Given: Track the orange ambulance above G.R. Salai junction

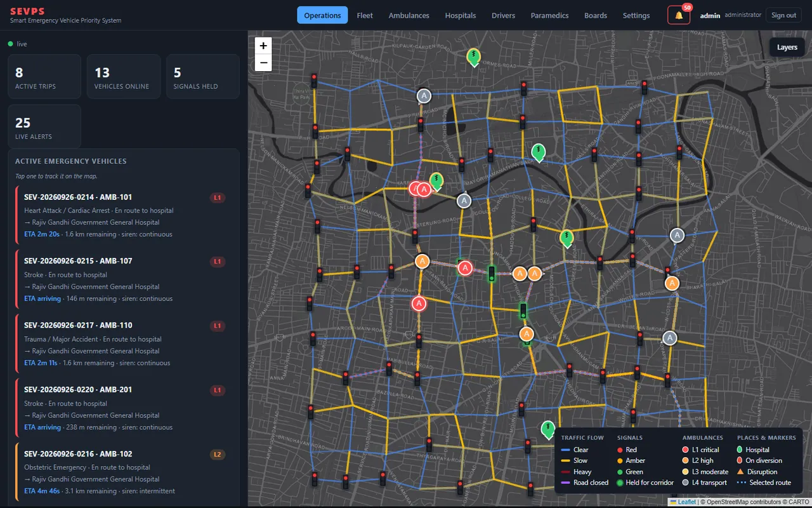Looking at the screenshot, I should pos(527,333).
